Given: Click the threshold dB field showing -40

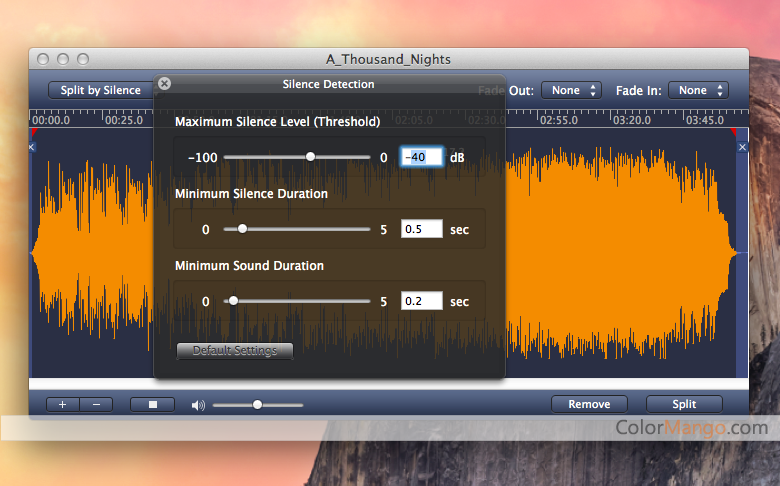Looking at the screenshot, I should [x=421, y=157].
